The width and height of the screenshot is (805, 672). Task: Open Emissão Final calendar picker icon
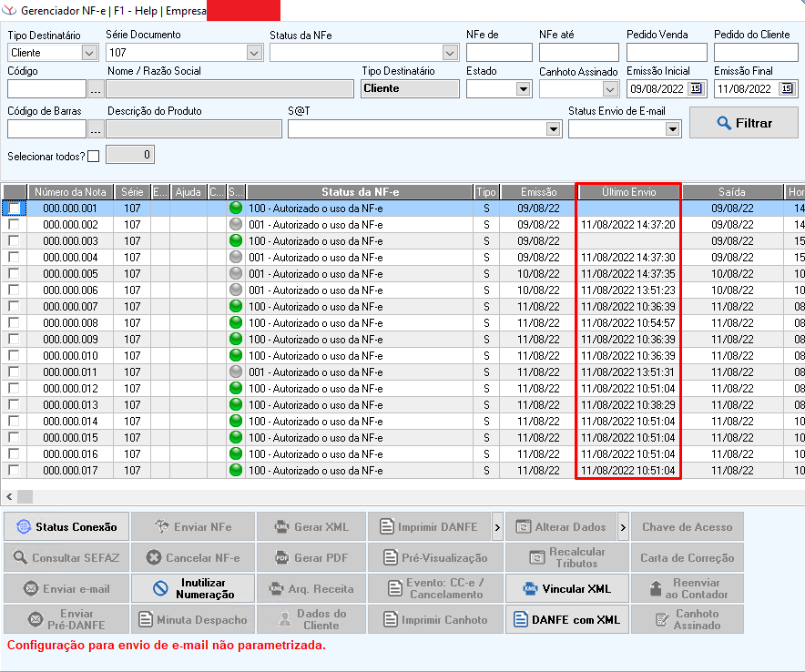click(x=787, y=89)
